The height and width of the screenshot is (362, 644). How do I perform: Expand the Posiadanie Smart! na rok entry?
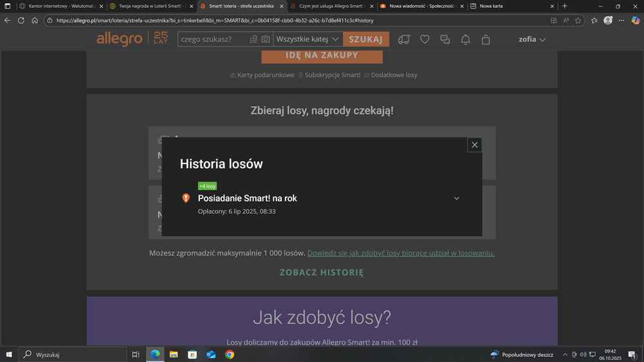[x=456, y=198]
